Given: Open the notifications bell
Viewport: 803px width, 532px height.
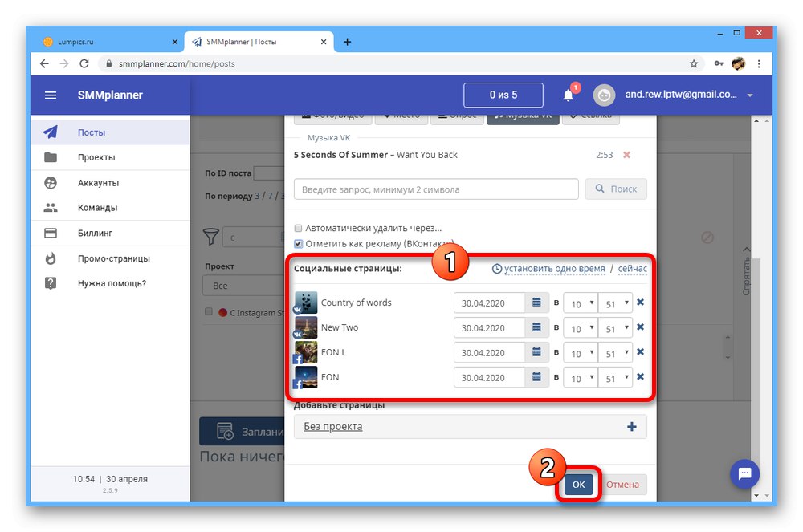Looking at the screenshot, I should [568, 95].
